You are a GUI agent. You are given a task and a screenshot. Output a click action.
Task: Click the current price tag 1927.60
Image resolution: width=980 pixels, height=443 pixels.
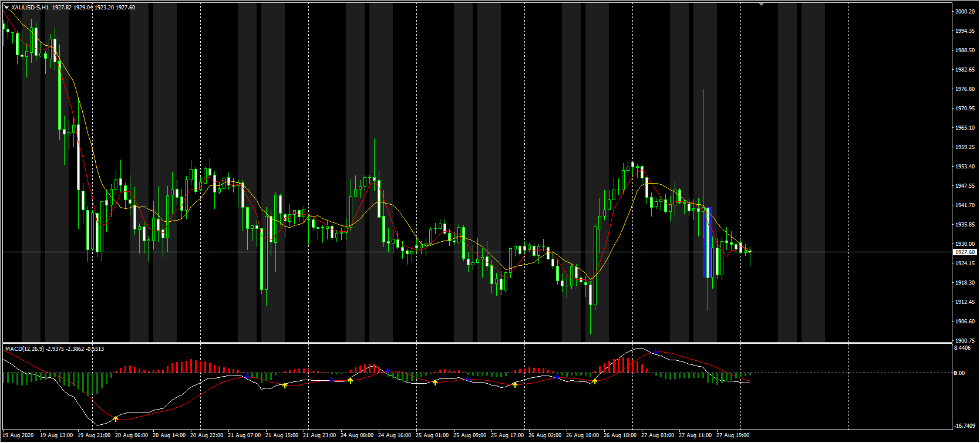(965, 252)
